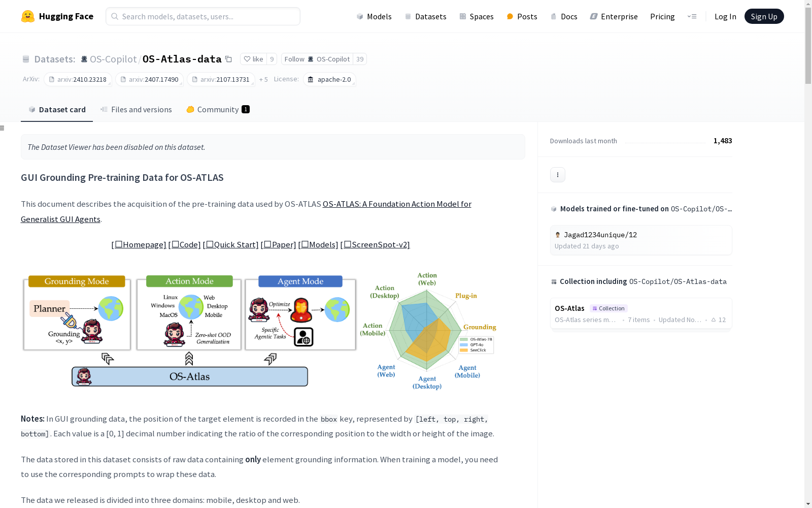Click the heart like button

click(253, 59)
